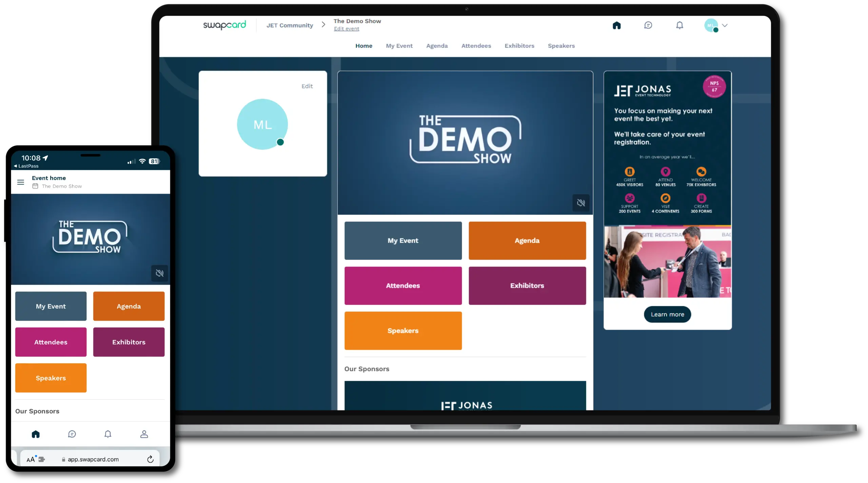Tap the chat icon in phone bottom bar
The width and height of the screenshot is (868, 483).
coord(72,434)
